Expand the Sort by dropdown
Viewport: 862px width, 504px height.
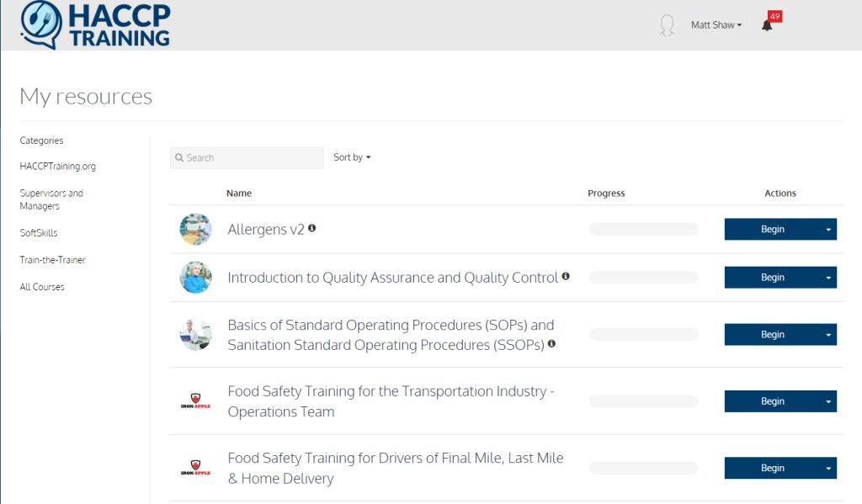tap(352, 157)
